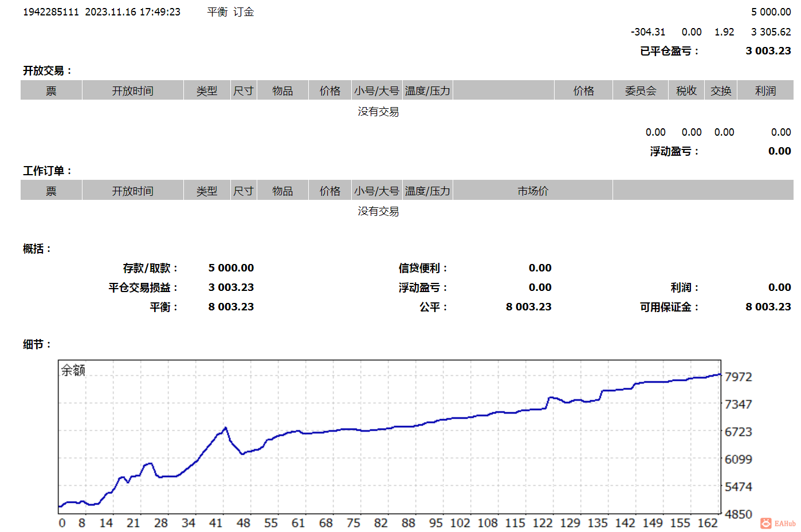
Task: Click the 利润： label in the 概括 section
Action: coord(685,287)
